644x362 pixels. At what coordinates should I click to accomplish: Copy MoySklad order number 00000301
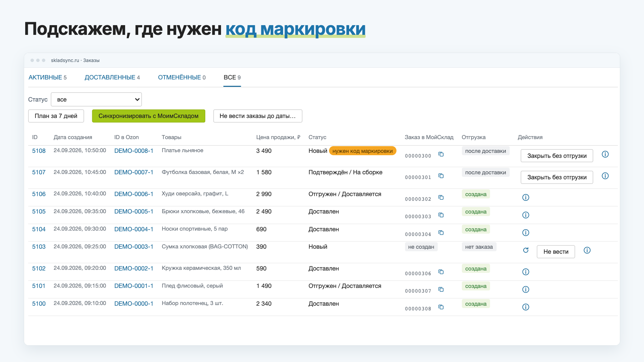coord(441,176)
